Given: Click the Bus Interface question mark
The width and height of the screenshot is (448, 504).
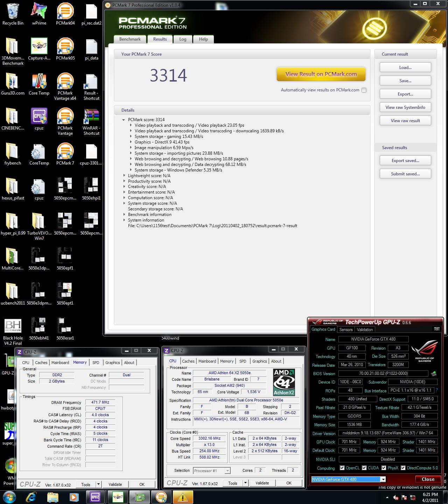Looking at the screenshot, I should [x=436, y=390].
